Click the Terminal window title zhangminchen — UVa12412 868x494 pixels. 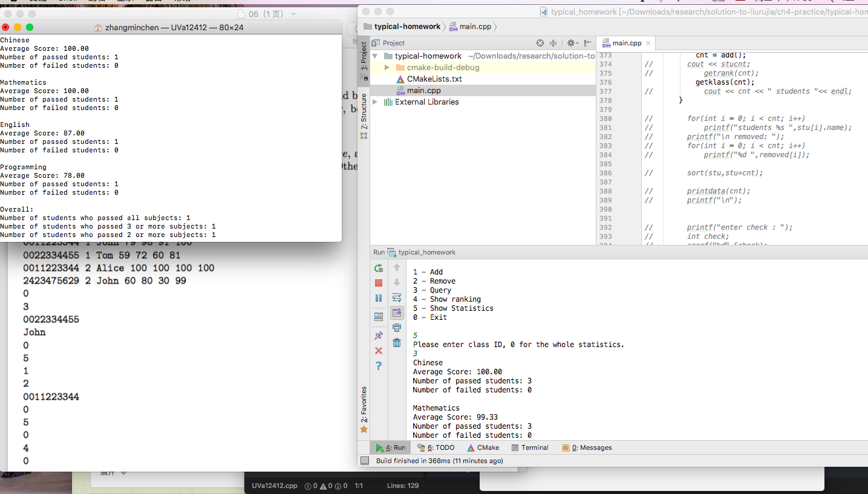pos(174,27)
